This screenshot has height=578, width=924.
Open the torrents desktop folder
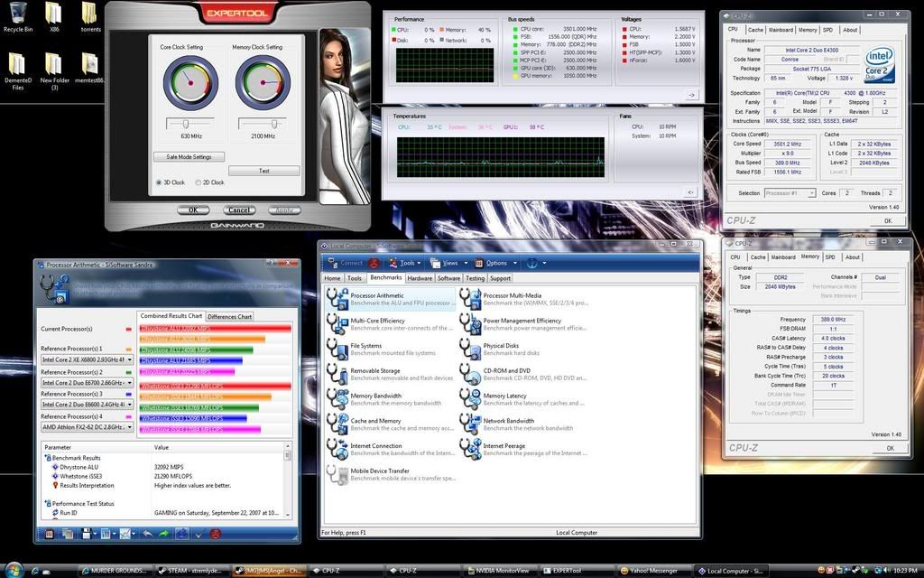[x=89, y=17]
